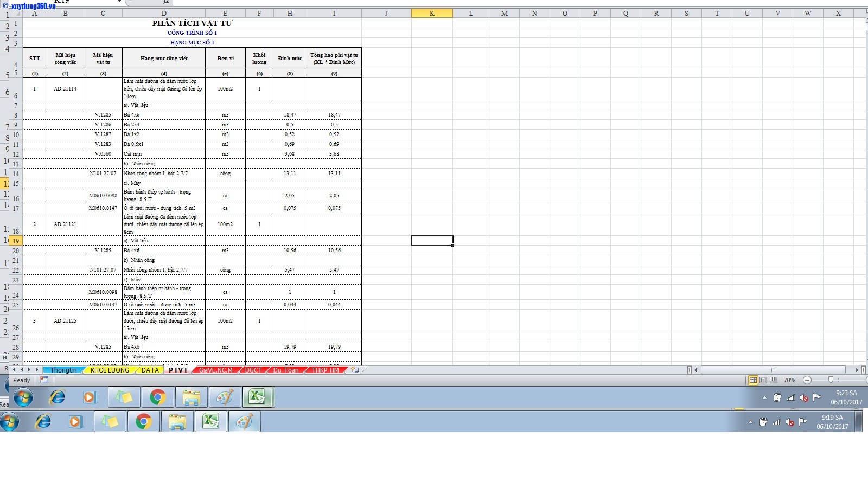This screenshot has width=868, height=488.
Task: Switch to Page Break Preview
Action: pos(774,380)
